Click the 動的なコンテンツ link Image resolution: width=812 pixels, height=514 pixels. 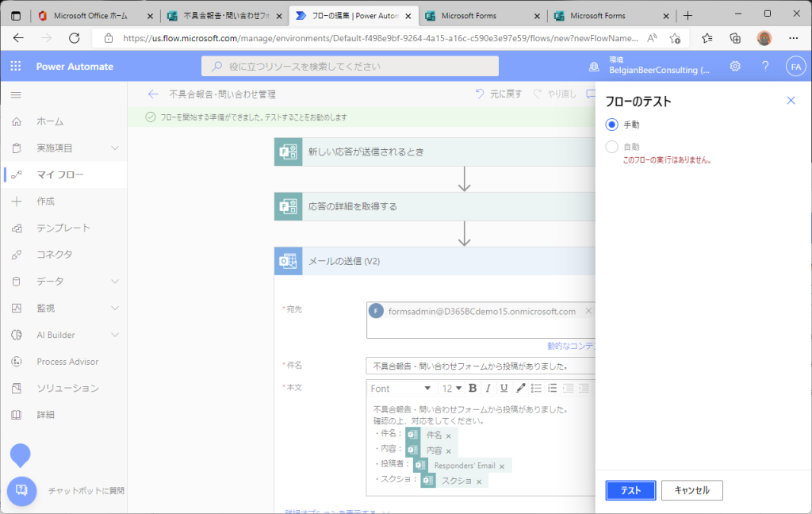click(571, 346)
